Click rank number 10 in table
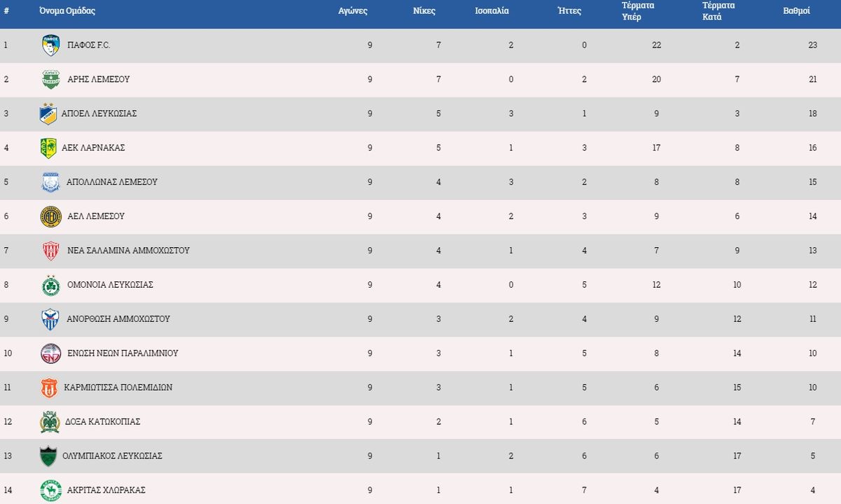 [x=8, y=353]
